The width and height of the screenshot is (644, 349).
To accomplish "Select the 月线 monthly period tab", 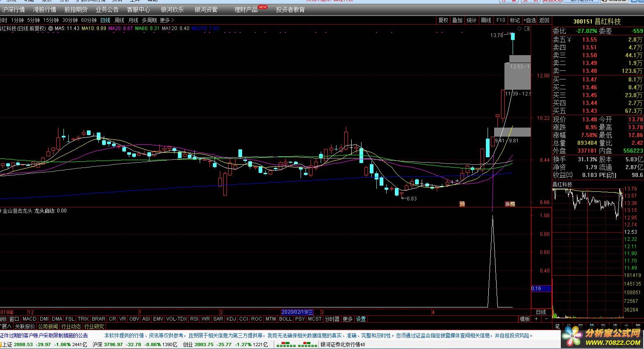I will (133, 20).
